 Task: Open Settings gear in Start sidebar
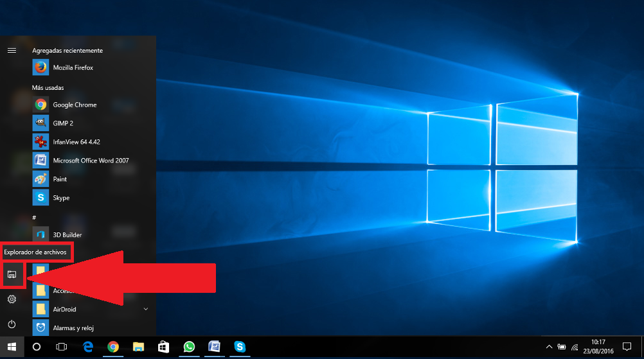[x=12, y=299]
